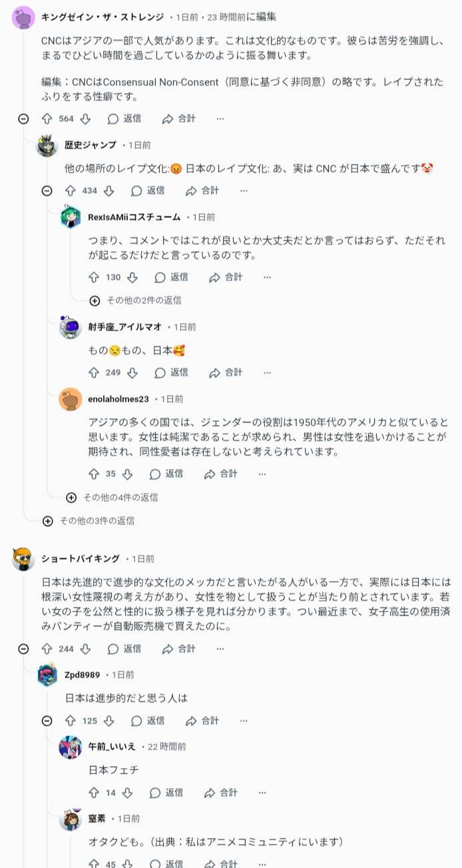This screenshot has width=462, height=868.
Task: Open ショートバイキング's profile avatar
Action: coord(23,559)
